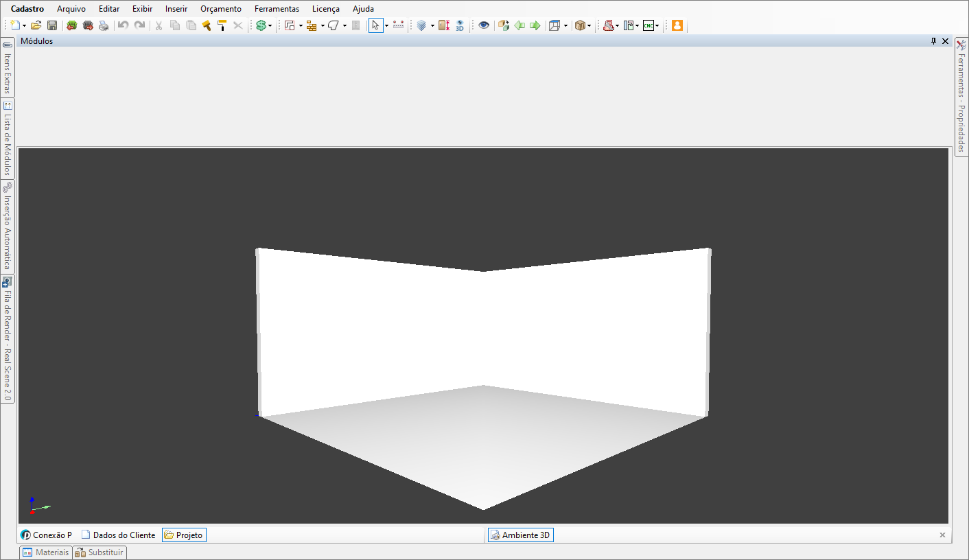Close the Módulos panel
The width and height of the screenshot is (969, 560).
pyautogui.click(x=945, y=41)
